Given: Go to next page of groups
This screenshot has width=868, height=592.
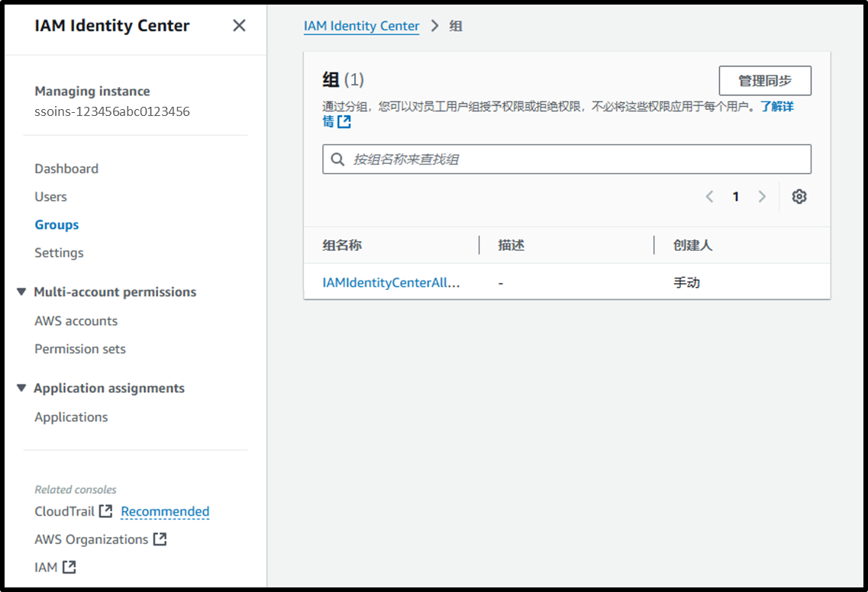Looking at the screenshot, I should click(x=762, y=196).
